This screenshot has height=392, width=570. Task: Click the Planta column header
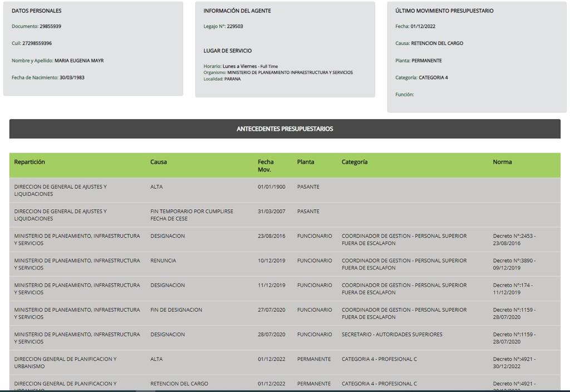click(305, 162)
